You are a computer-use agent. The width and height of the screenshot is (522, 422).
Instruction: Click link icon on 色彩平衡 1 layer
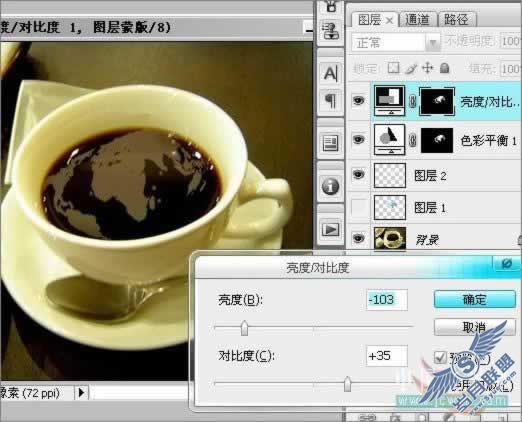coord(413,140)
